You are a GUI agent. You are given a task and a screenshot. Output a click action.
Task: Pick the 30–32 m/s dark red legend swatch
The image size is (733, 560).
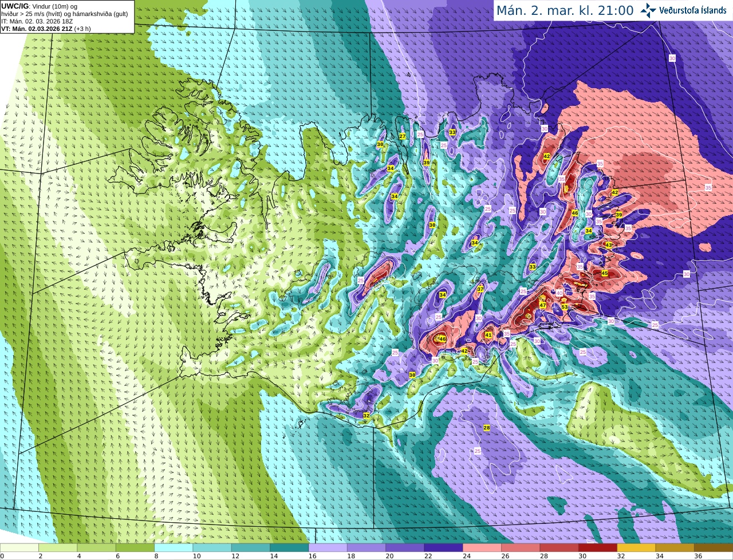pos(598,547)
